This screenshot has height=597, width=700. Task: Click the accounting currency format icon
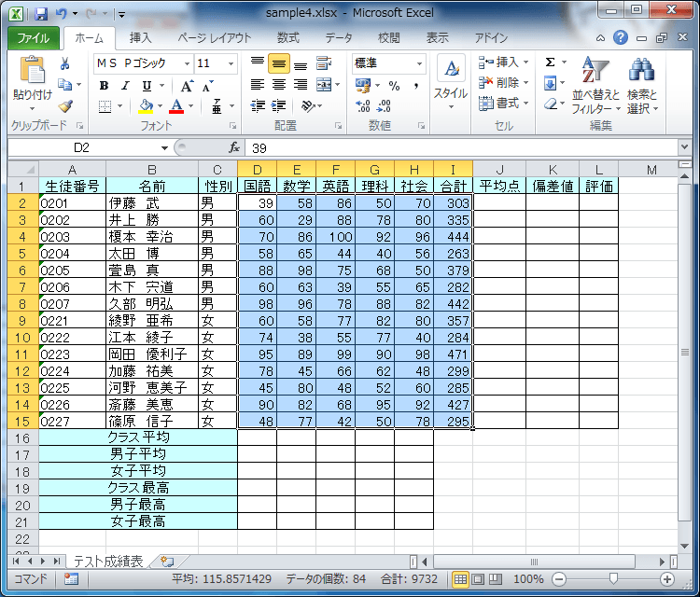[x=363, y=85]
